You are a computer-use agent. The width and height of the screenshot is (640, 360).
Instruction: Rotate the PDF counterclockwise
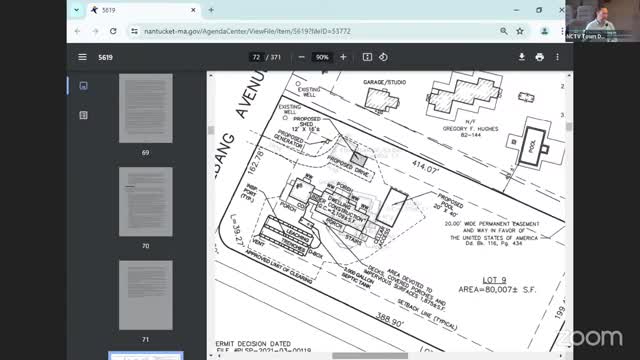tap(383, 57)
